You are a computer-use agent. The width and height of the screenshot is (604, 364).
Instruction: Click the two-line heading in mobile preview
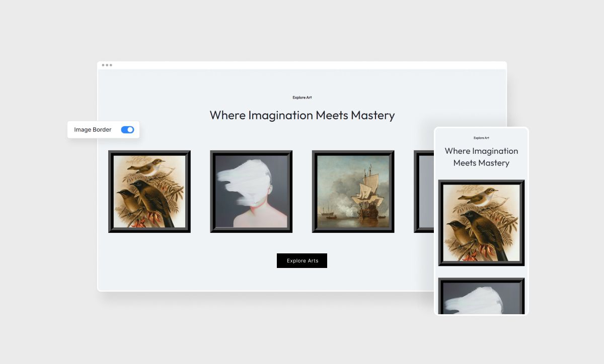[481, 157]
